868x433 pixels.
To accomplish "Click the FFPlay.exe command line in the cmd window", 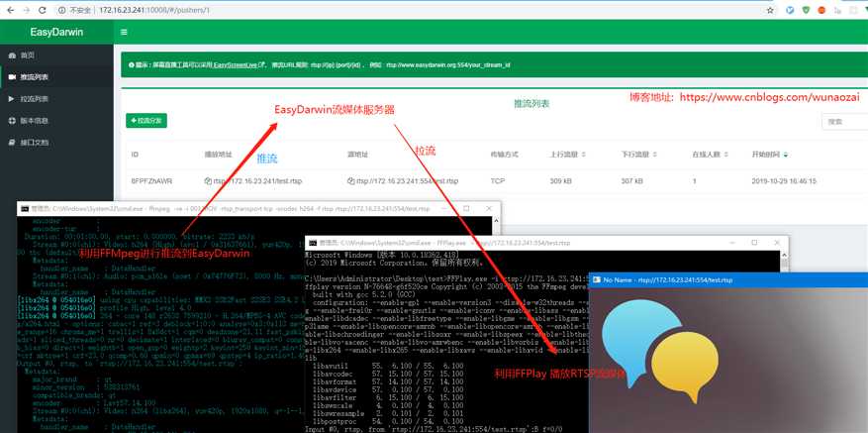I will (x=446, y=278).
